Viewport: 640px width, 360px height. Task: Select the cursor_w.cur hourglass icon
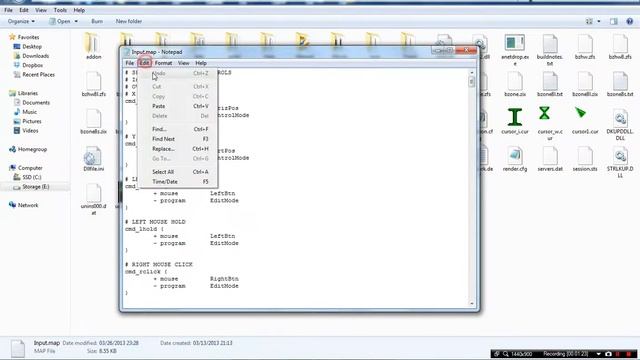pos(544,113)
